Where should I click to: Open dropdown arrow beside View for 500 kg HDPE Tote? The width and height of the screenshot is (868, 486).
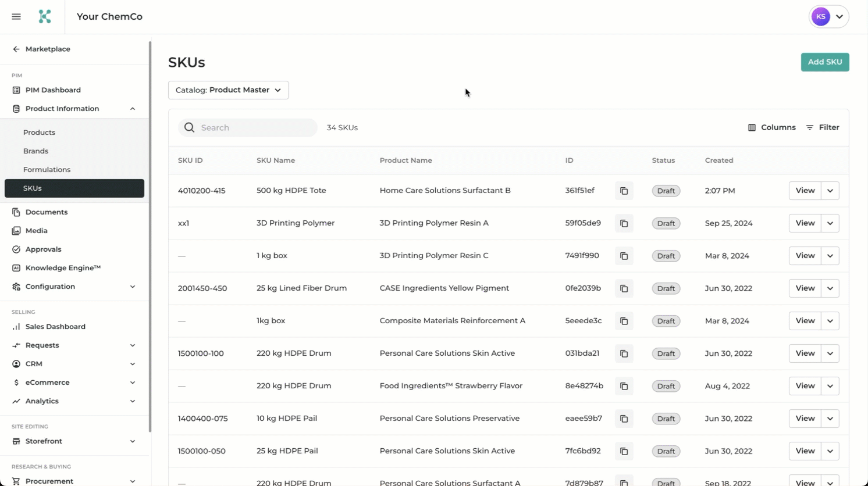click(x=830, y=191)
